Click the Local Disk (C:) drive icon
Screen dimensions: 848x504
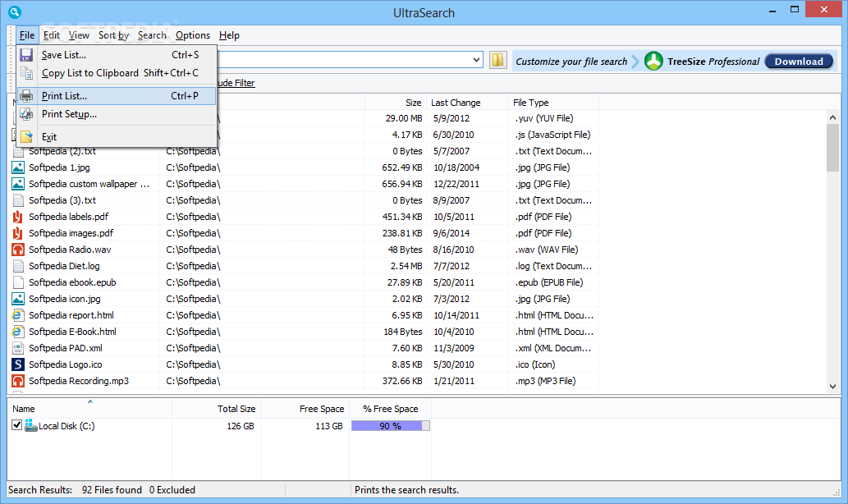click(31, 425)
